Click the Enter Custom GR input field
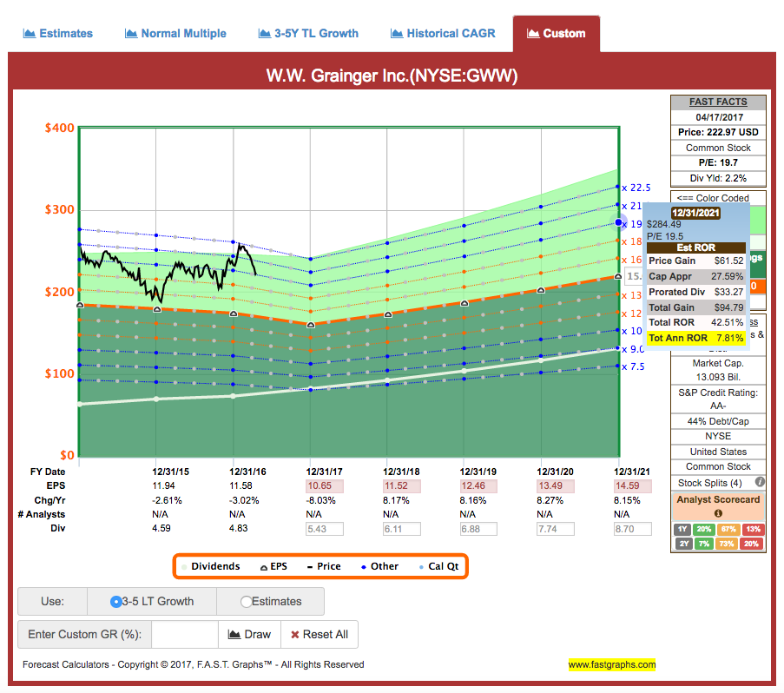784x693 pixels. [x=185, y=634]
